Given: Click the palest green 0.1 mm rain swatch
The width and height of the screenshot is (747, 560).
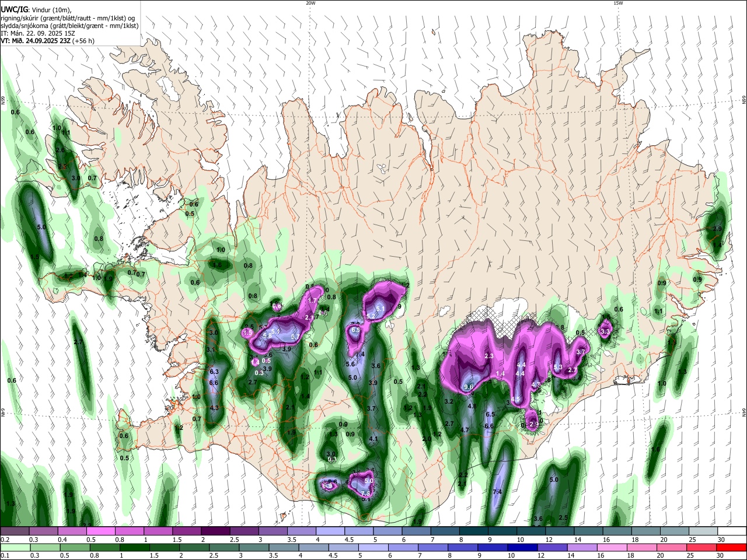Looking at the screenshot, I should (15, 547).
